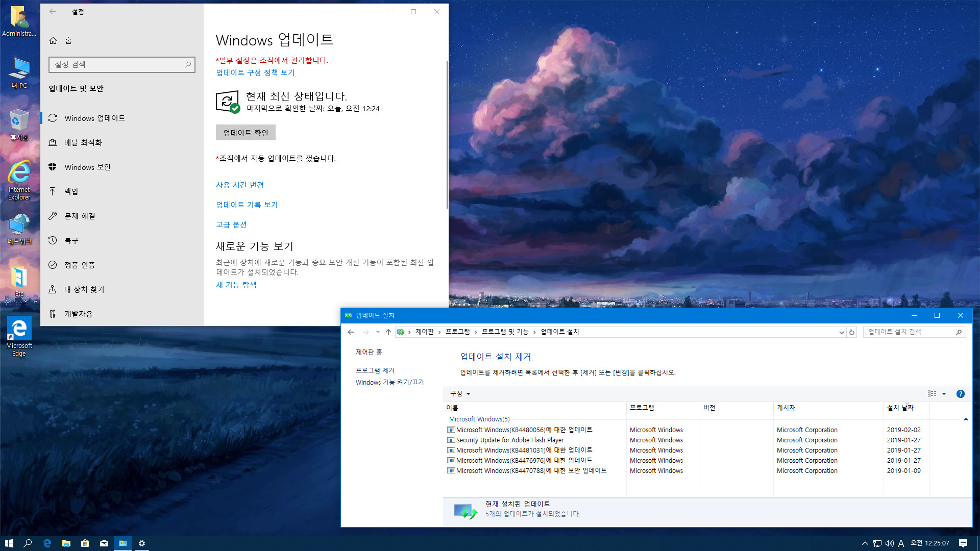Image resolution: width=980 pixels, height=551 pixels.
Task: Select the 휴지통 recycle bin icon
Action: click(x=19, y=125)
